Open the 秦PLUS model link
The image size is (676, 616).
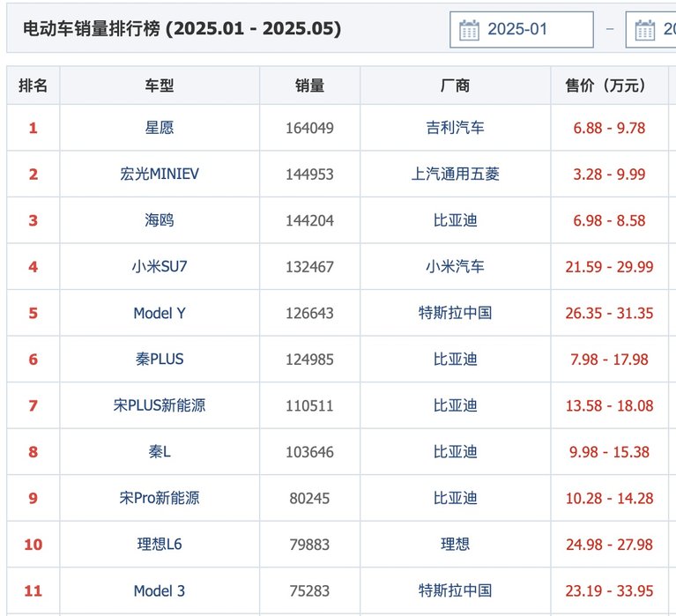tap(160, 359)
